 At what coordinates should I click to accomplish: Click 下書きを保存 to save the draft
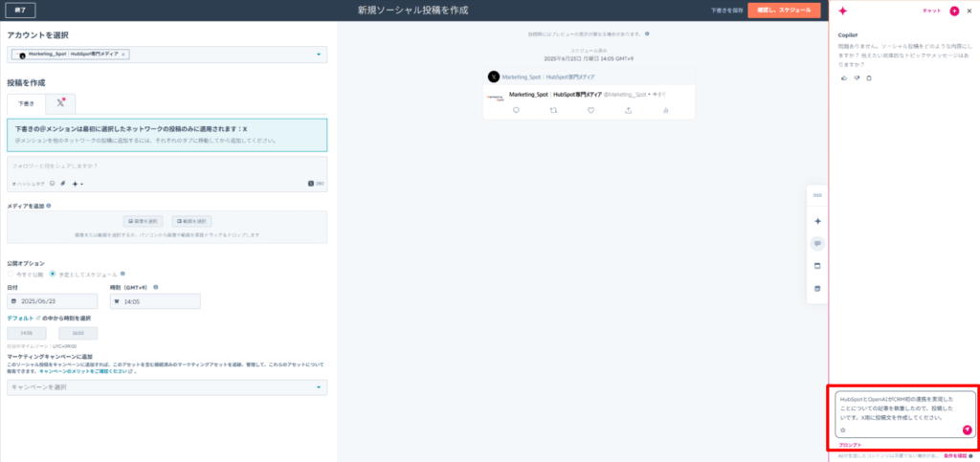[727, 10]
